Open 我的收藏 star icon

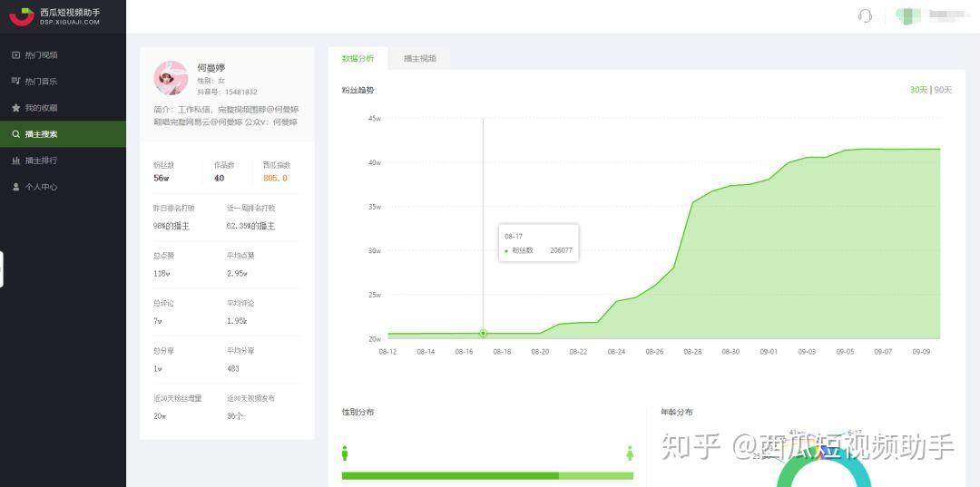tap(16, 108)
